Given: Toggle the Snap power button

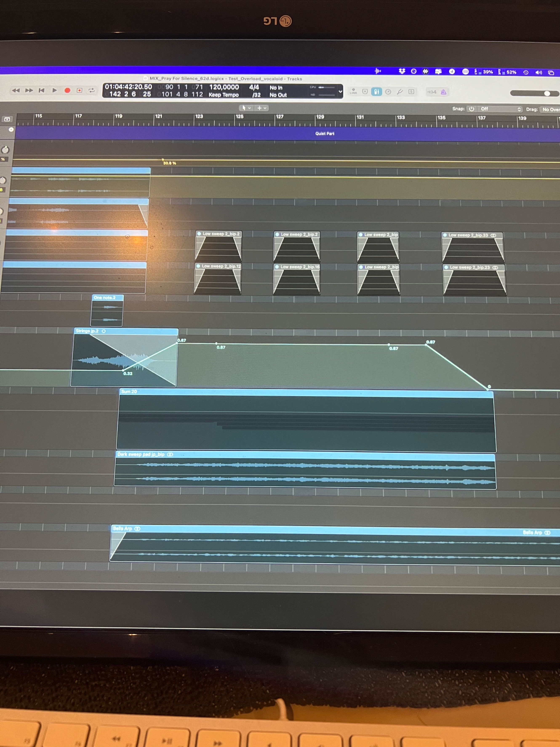Looking at the screenshot, I should tap(471, 109).
